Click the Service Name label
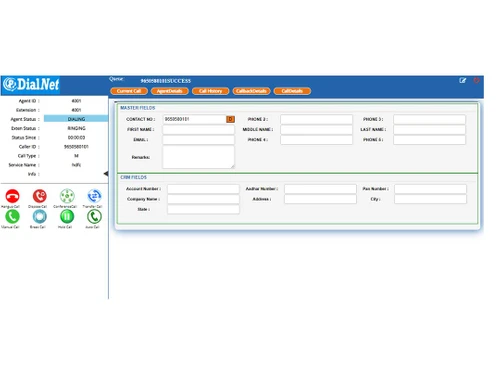This screenshot has height=375, width=500. (24, 165)
